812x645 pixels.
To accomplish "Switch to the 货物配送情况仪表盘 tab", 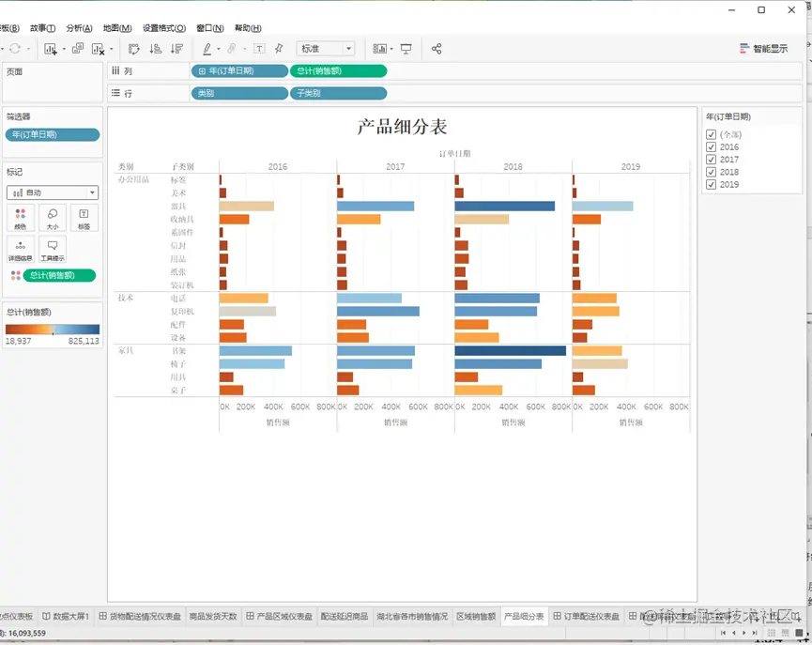I will click(140, 616).
